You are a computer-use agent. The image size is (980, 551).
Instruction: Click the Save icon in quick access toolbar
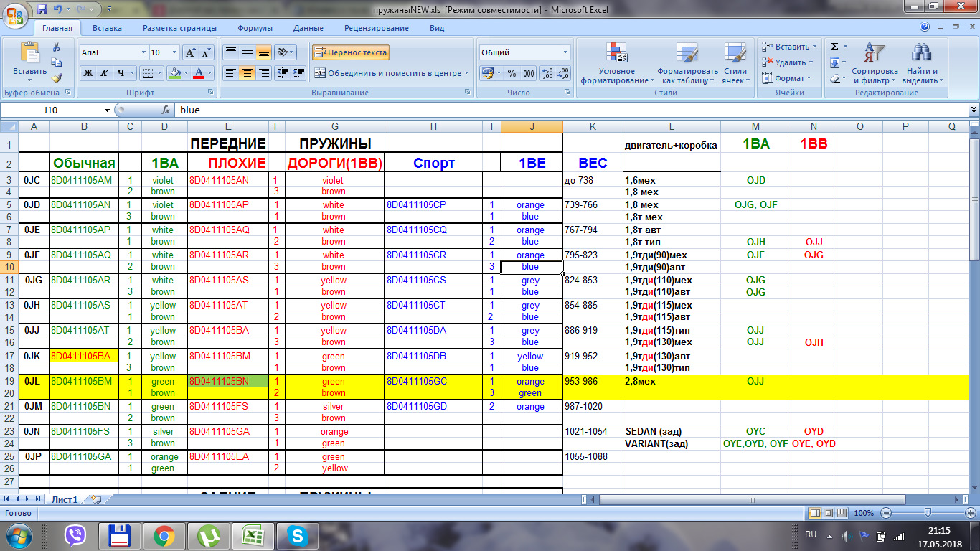point(42,10)
